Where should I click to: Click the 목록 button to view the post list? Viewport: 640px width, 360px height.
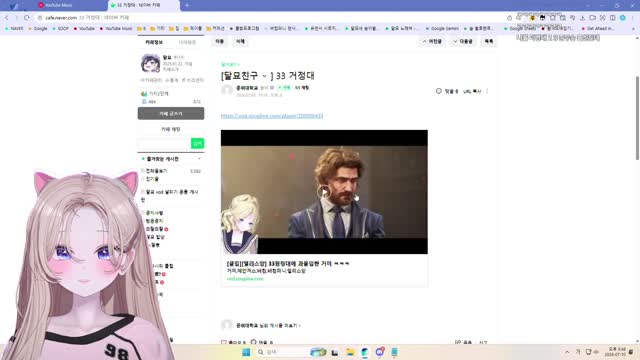pyautogui.click(x=489, y=42)
